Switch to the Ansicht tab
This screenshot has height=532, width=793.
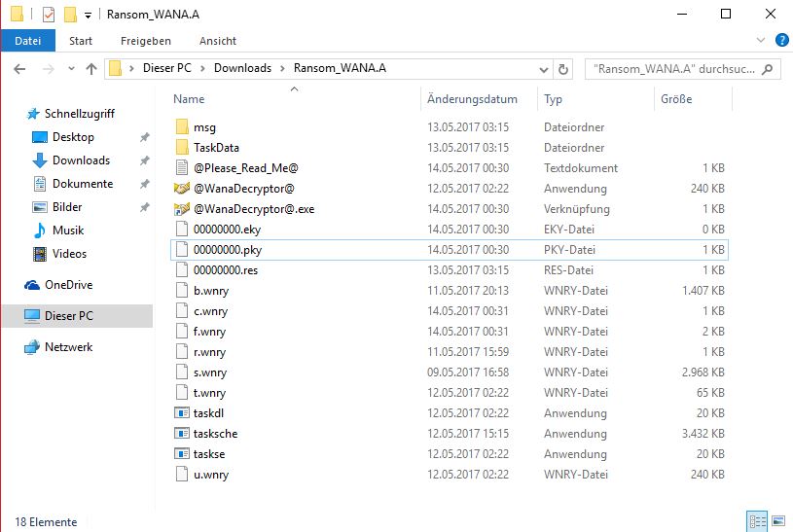point(217,41)
